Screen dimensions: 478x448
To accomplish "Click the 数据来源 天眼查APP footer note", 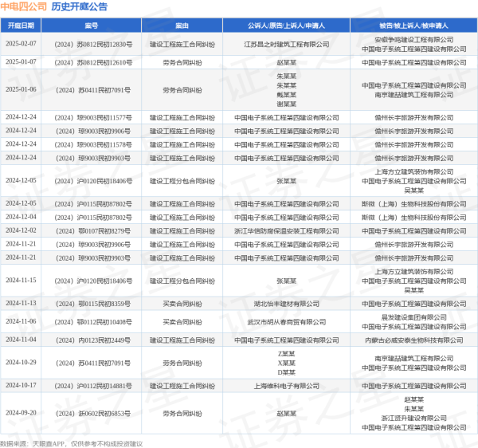I will point(71,444).
